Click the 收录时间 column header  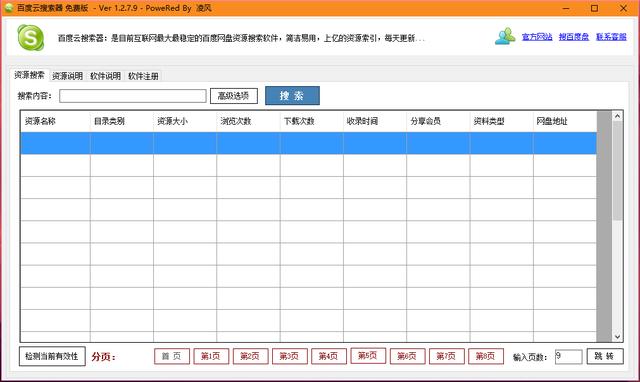pyautogui.click(x=375, y=121)
